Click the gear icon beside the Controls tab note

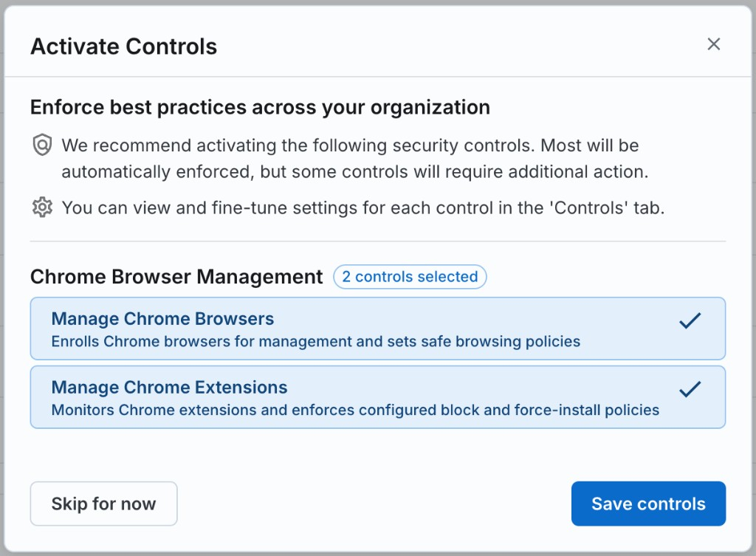tap(42, 207)
